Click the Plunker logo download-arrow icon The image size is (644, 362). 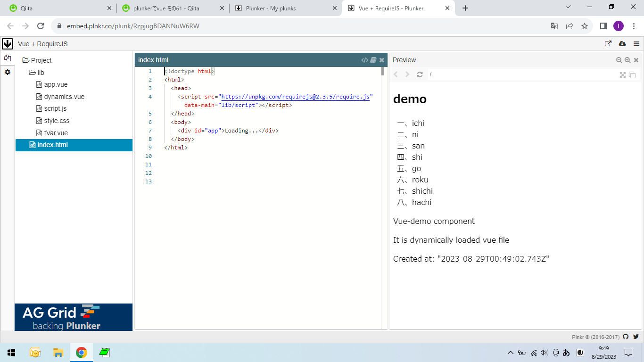(7, 44)
